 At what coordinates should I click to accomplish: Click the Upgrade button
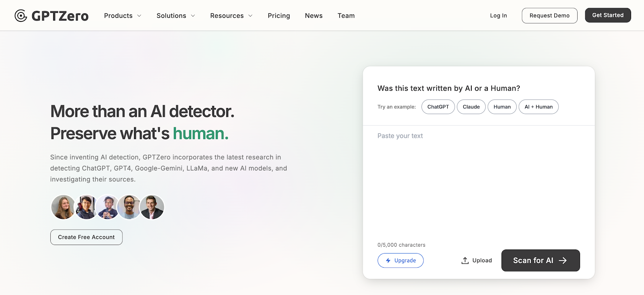point(400,260)
